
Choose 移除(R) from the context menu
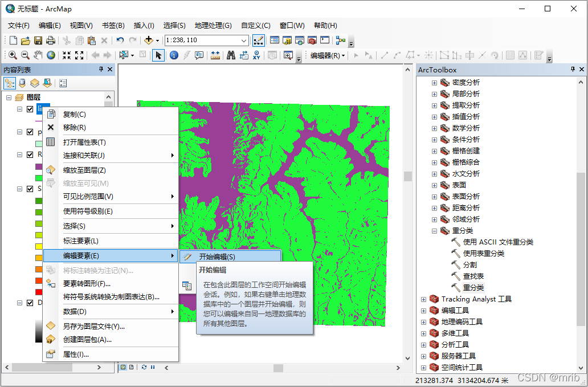111,128
